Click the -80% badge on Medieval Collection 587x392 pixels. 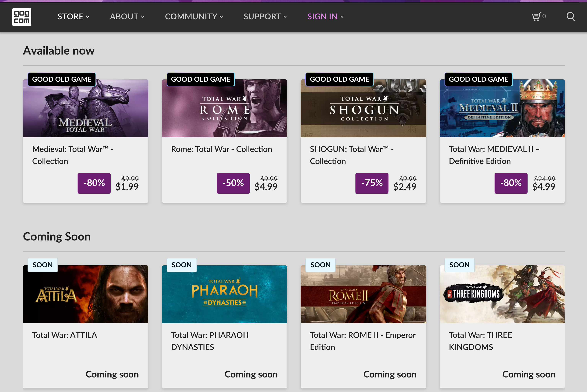pyautogui.click(x=94, y=183)
